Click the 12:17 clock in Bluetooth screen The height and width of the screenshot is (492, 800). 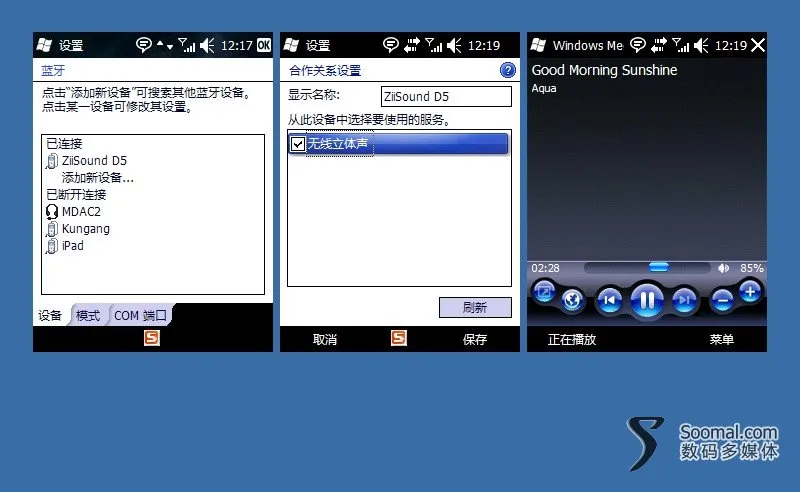(237, 45)
